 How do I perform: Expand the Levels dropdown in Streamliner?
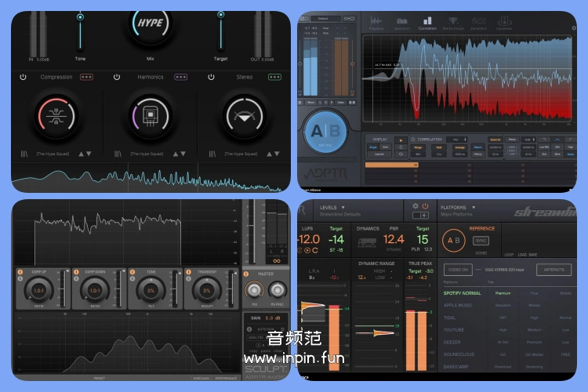343,208
